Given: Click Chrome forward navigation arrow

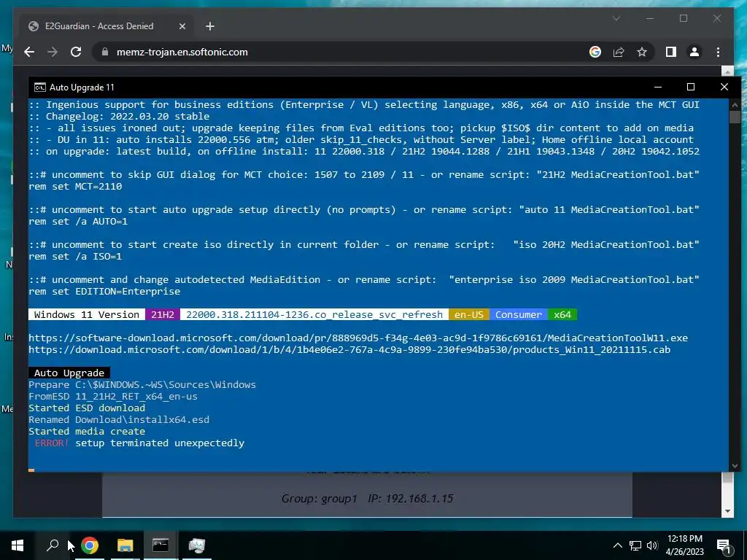Looking at the screenshot, I should point(53,52).
